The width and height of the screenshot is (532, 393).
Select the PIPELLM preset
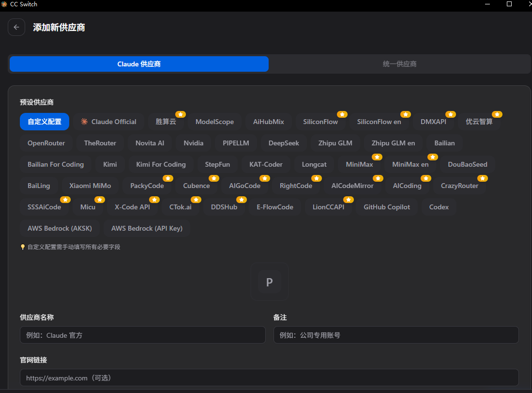coord(236,143)
